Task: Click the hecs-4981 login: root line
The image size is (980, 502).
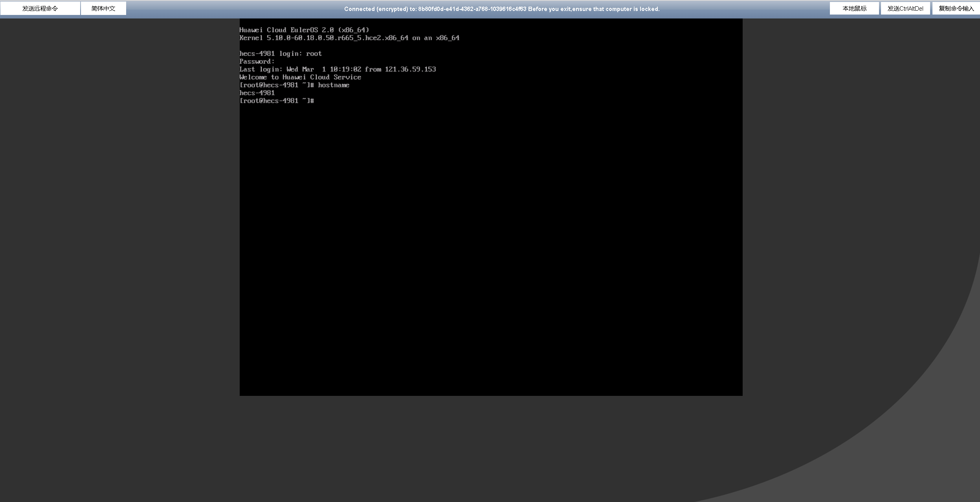Action: tap(281, 54)
